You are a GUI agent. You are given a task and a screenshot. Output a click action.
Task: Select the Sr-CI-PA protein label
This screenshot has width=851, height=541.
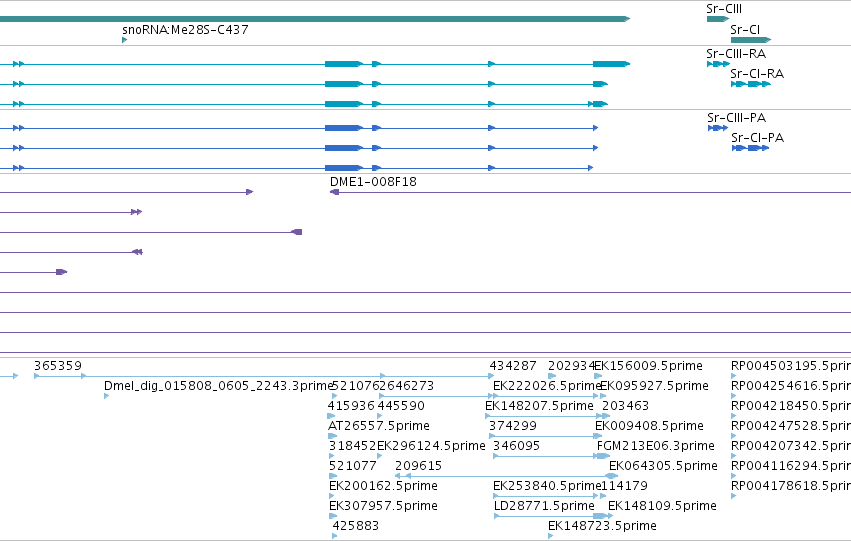coord(757,137)
